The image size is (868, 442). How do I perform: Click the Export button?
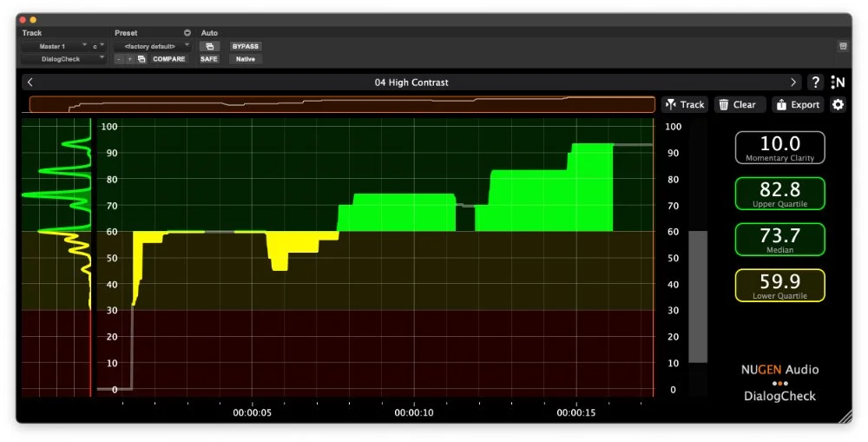point(798,104)
